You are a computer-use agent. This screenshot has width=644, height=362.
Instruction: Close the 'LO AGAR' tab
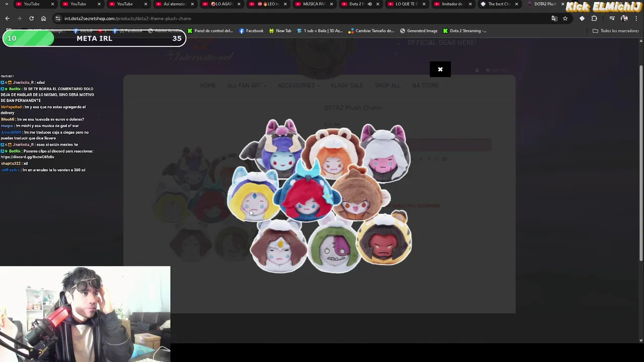(238, 4)
